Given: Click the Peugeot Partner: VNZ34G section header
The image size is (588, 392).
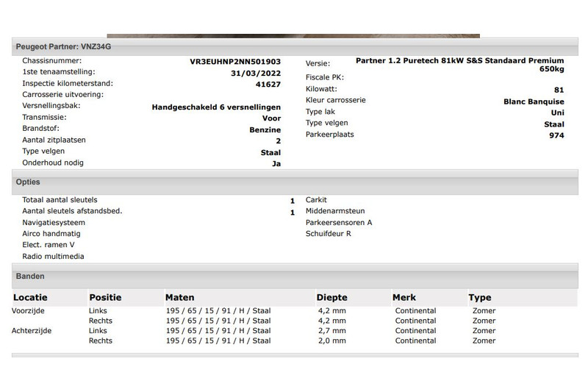Looking at the screenshot, I should 64,46.
